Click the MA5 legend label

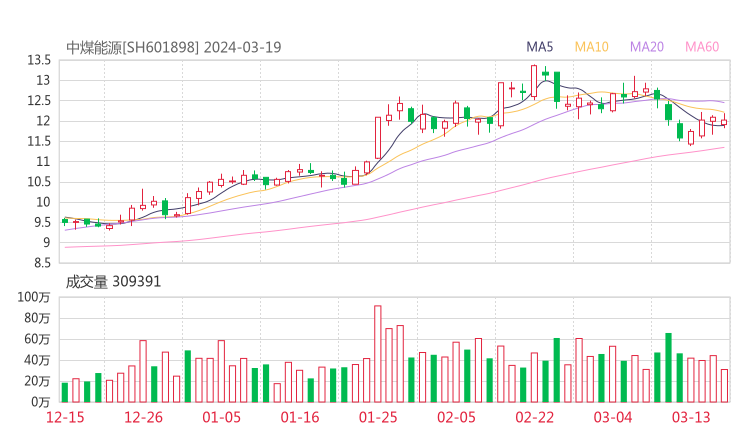click(x=539, y=47)
